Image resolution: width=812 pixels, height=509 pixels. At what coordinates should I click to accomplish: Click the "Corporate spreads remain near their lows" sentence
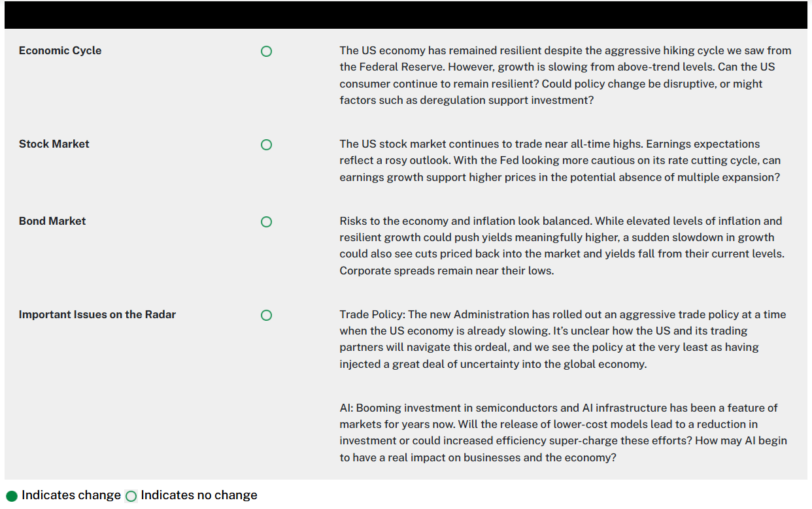pos(447,271)
